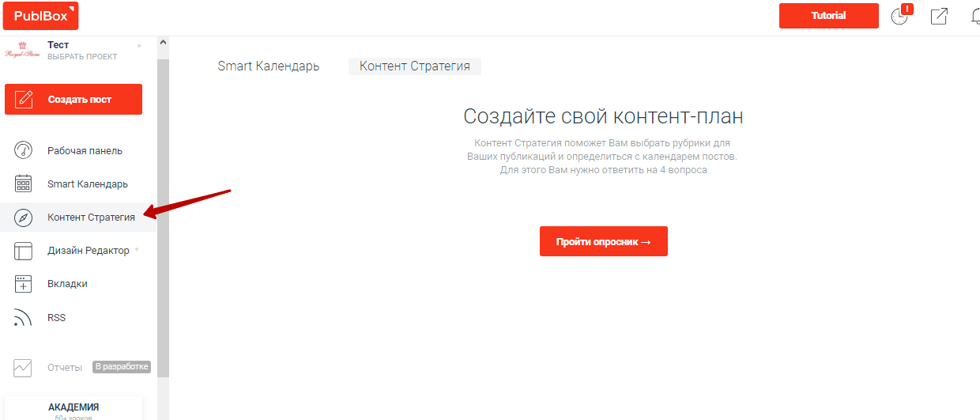Click the Создайте свой контент-план heading

pos(603,117)
